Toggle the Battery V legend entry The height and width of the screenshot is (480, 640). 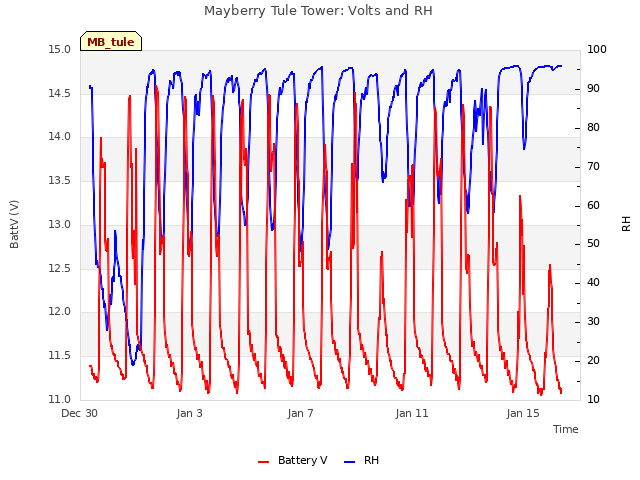pos(293,460)
